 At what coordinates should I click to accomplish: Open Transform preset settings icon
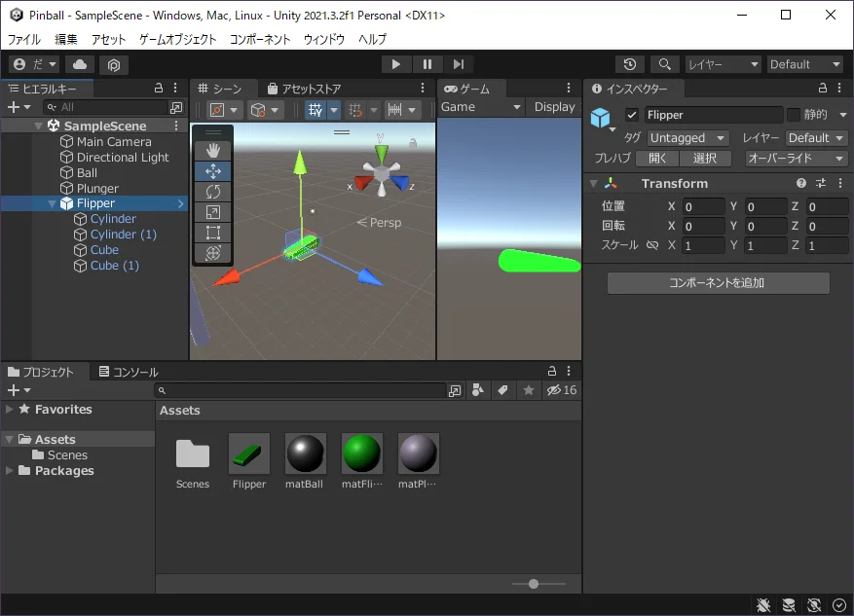point(821,183)
